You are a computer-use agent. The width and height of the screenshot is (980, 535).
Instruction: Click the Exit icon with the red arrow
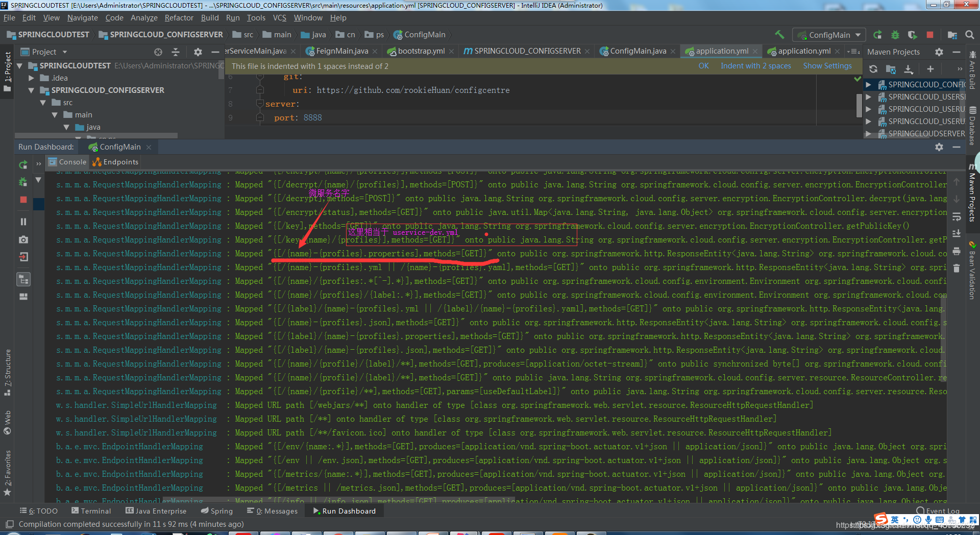23,257
